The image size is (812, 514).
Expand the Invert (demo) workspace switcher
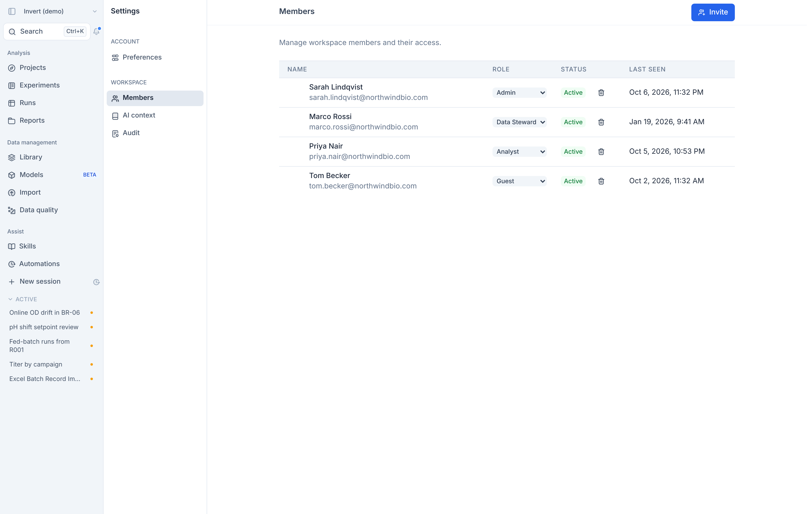(x=60, y=11)
